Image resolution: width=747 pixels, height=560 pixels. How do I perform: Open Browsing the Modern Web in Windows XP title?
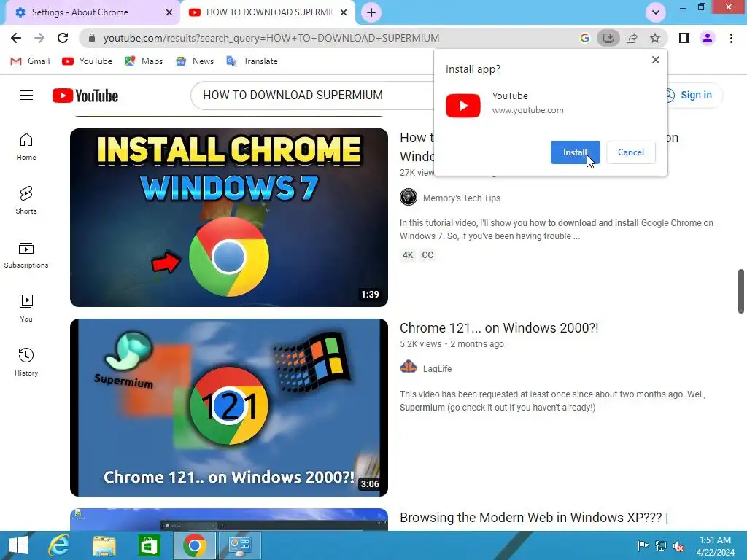(533, 518)
